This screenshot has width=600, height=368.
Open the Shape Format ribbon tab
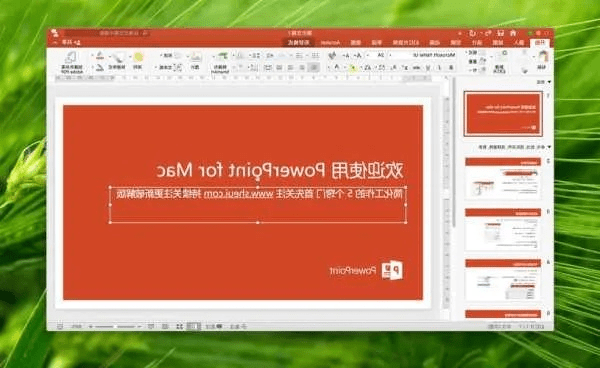pos(298,42)
